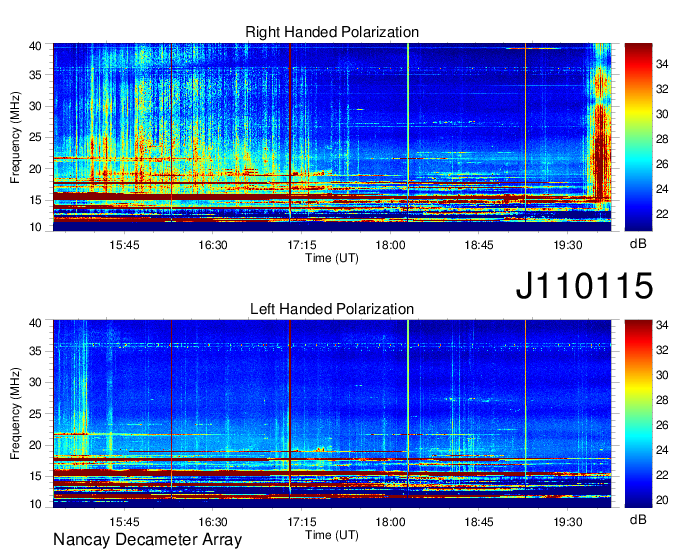Click the 18:00 time tick under the Right Handed plot
Viewport: 680px width, 552px height.
coord(390,245)
